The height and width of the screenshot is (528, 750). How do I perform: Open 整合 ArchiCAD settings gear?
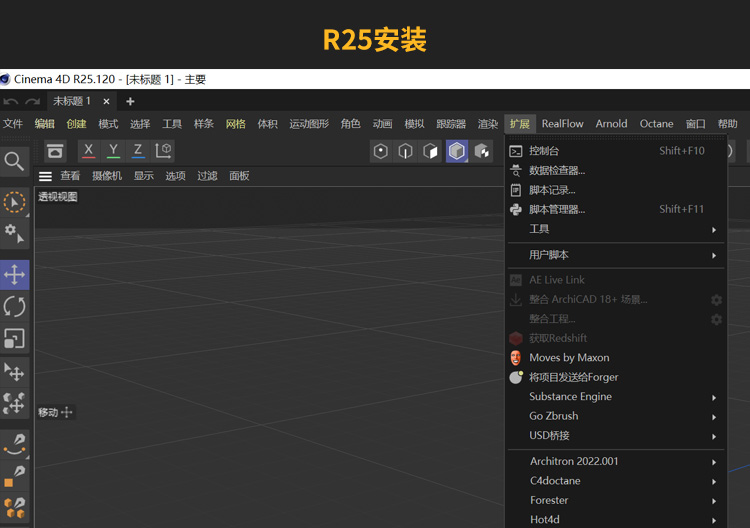pos(716,300)
